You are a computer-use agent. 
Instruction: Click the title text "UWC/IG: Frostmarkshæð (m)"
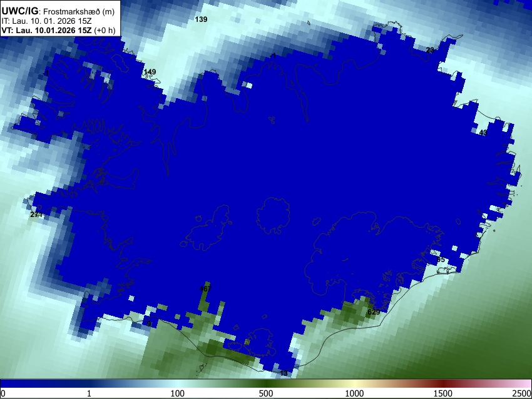(x=58, y=11)
